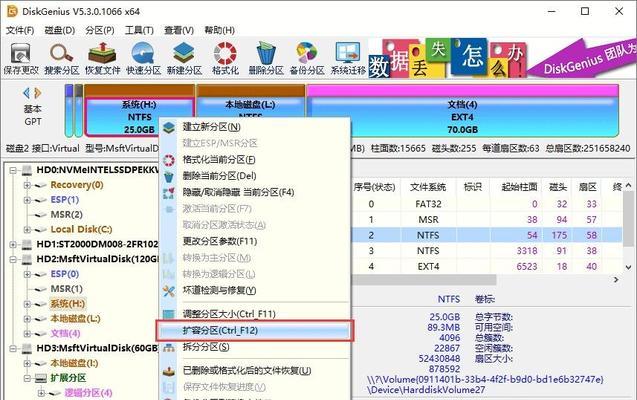Open the 文件(F) menu
Viewport: 637px width, 400px height.
[20, 30]
